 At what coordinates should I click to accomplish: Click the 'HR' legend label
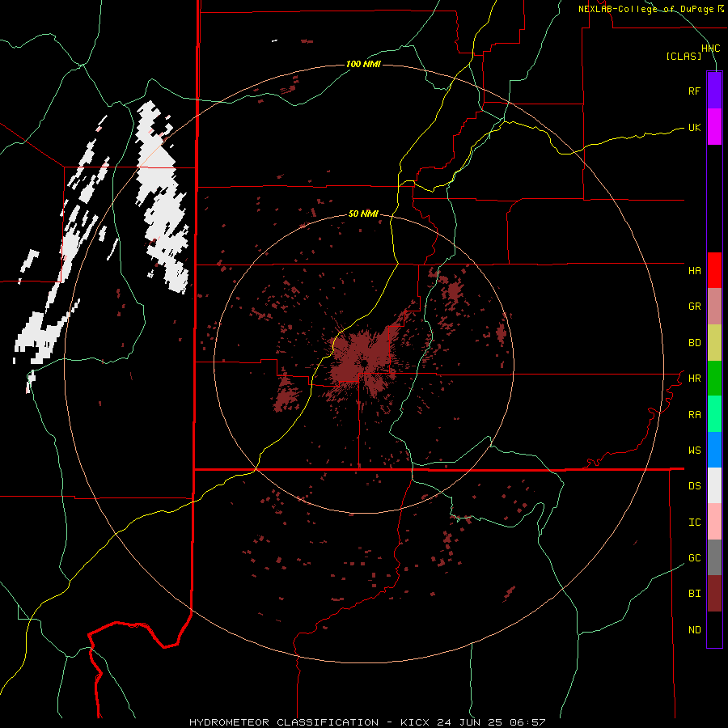pos(694,379)
